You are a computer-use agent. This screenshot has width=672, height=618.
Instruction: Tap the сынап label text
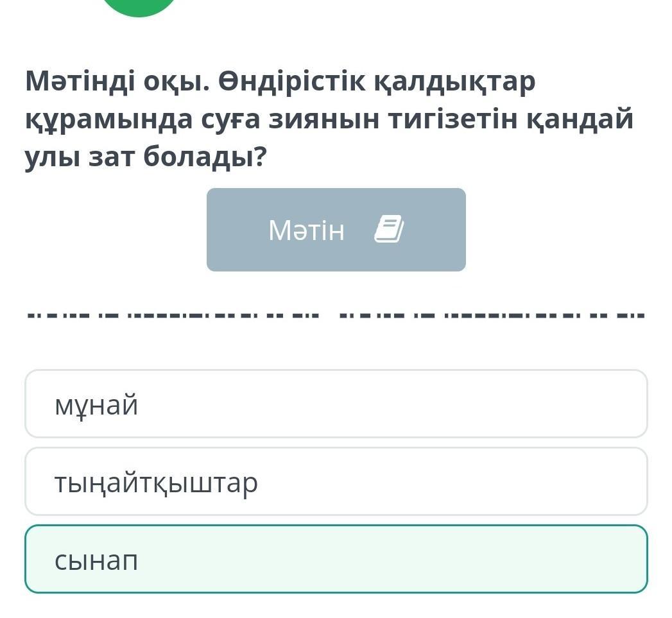pyautogui.click(x=96, y=561)
